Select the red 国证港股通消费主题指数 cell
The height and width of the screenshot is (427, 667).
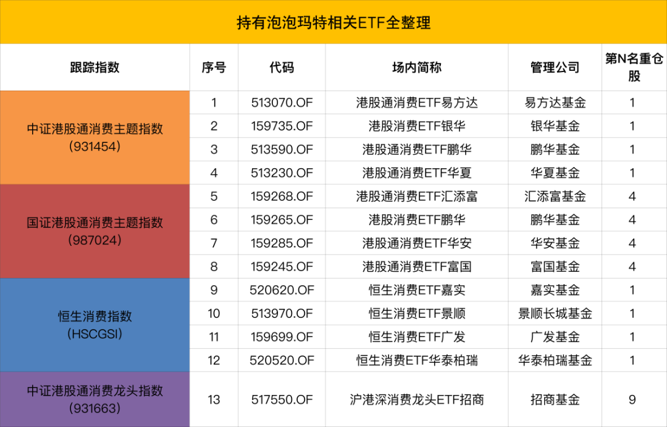[94, 230]
